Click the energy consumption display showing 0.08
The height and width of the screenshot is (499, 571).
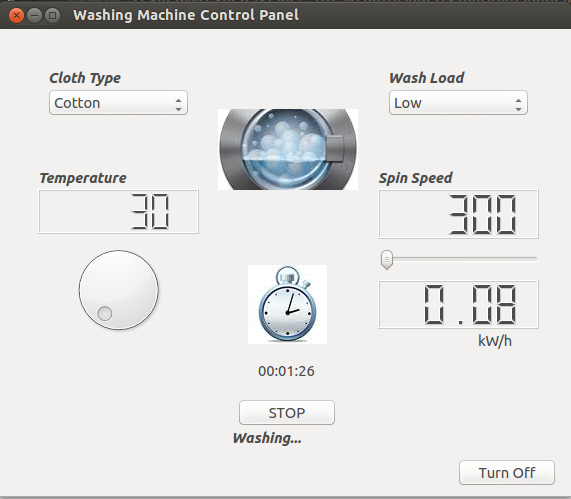click(458, 304)
